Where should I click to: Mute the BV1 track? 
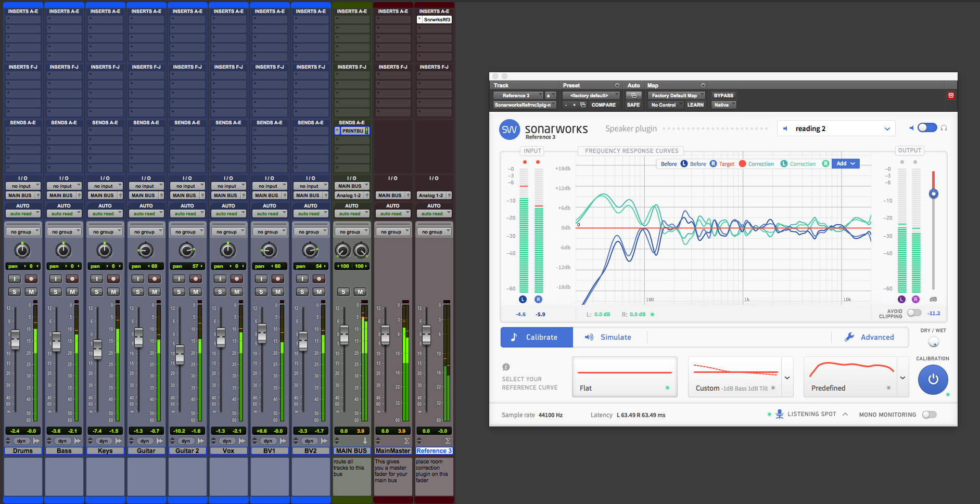tap(278, 292)
